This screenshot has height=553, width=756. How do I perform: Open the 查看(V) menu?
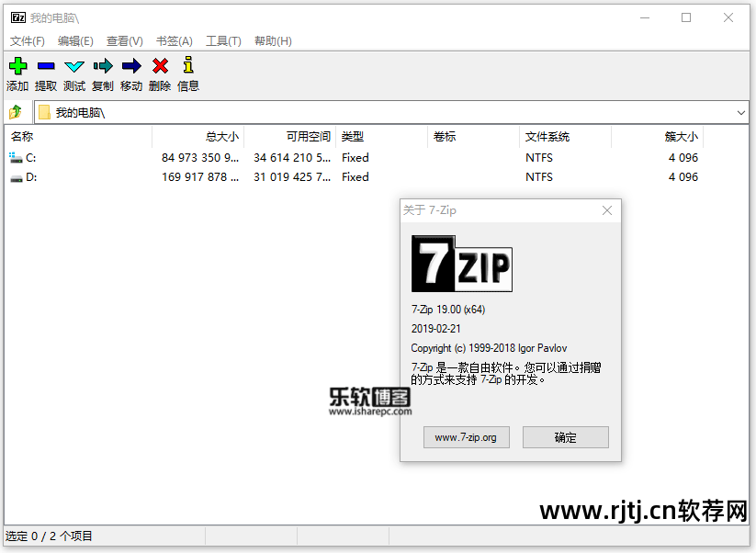(125, 41)
